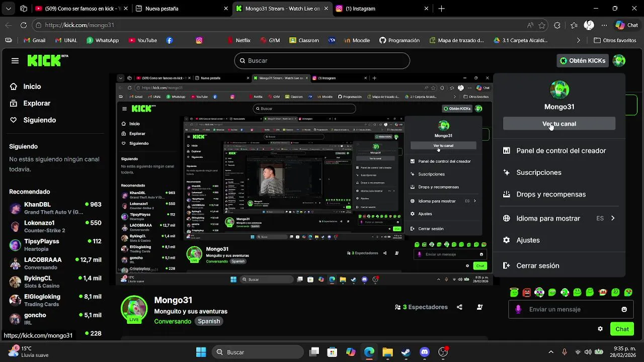Image resolution: width=644 pixels, height=362 pixels.
Task: Open TipsyPlayss recommended channel
Action: tap(55, 245)
